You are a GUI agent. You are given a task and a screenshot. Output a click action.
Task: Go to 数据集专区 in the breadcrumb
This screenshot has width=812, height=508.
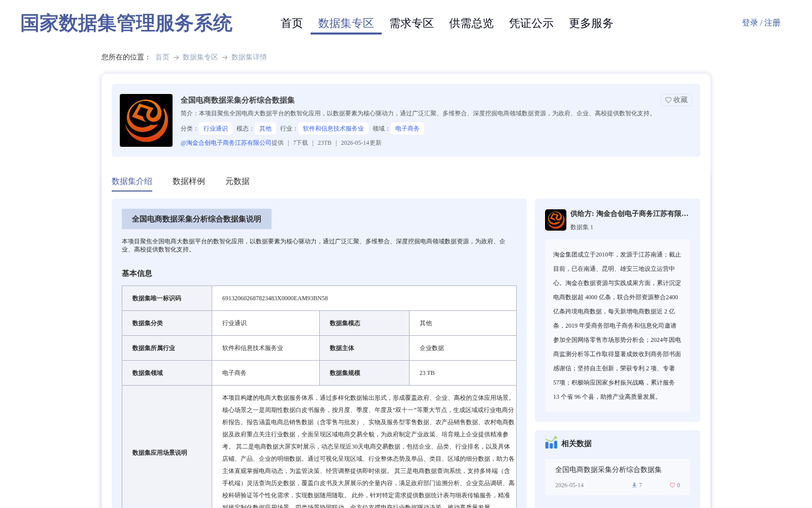coord(200,57)
